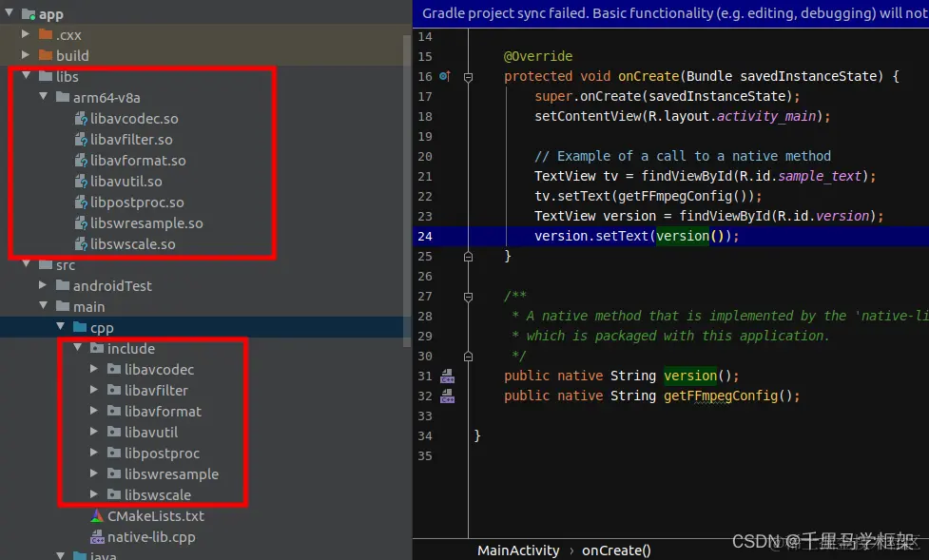Click the libavcodec.so file icon
The image size is (929, 560).
coord(81,119)
